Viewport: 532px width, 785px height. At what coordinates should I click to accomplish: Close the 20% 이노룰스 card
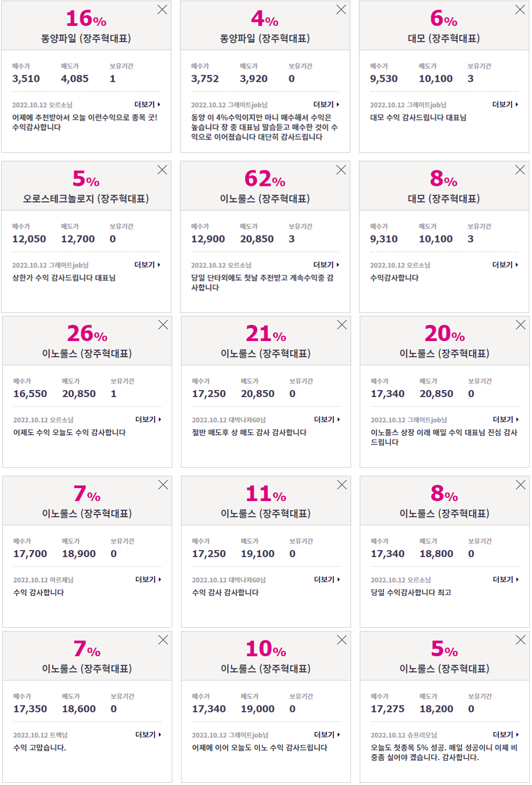521,324
